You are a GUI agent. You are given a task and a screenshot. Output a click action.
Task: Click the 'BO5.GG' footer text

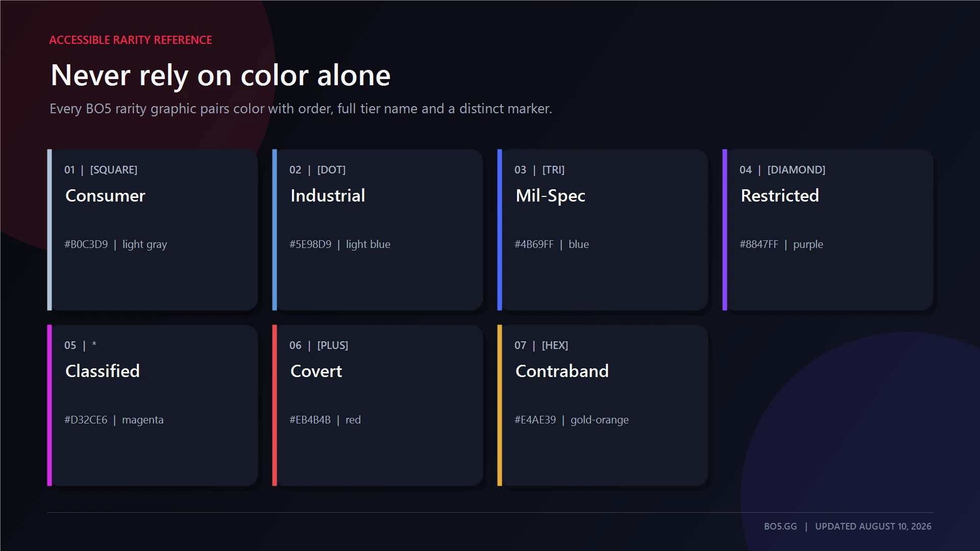[780, 527]
